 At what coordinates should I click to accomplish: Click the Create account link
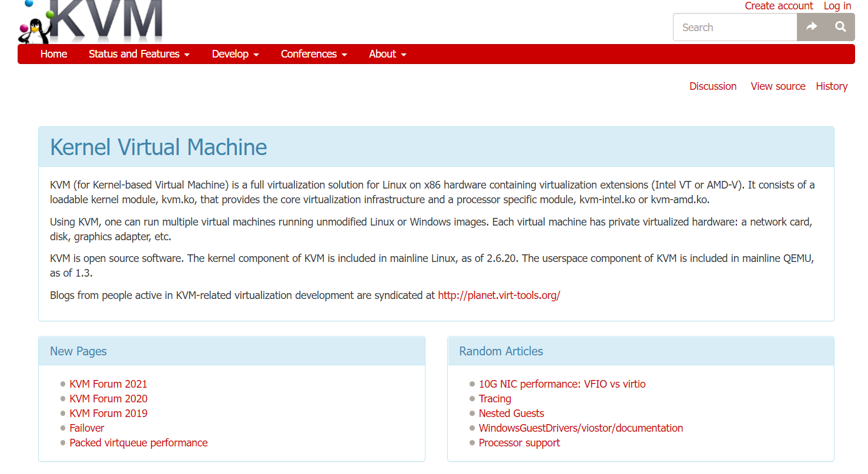tap(779, 6)
